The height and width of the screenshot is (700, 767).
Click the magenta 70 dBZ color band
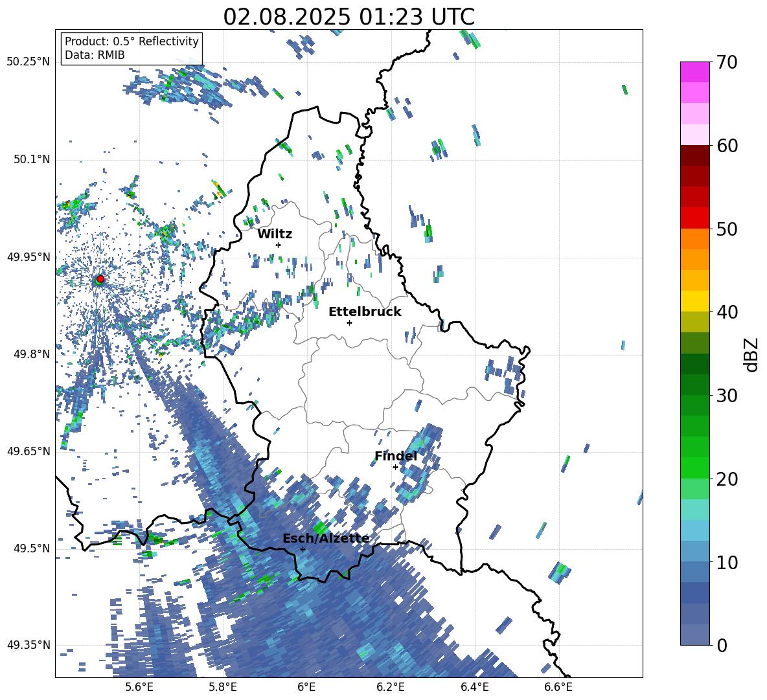click(x=694, y=72)
